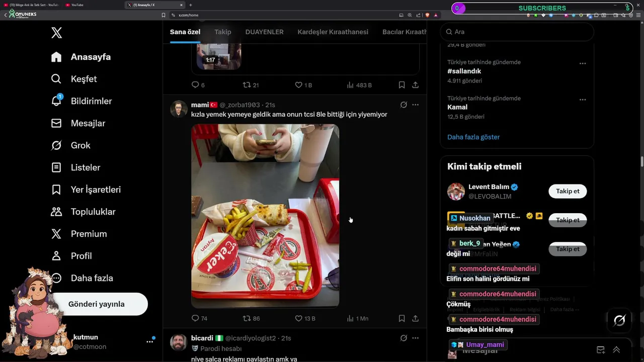644x362 pixels.
Task: Click Daha fazla göster link
Action: click(x=473, y=137)
